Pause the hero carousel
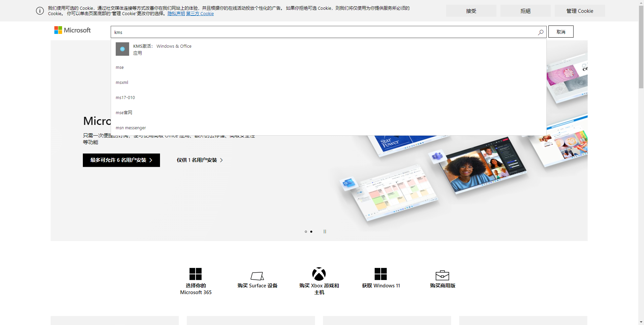 pos(325,232)
